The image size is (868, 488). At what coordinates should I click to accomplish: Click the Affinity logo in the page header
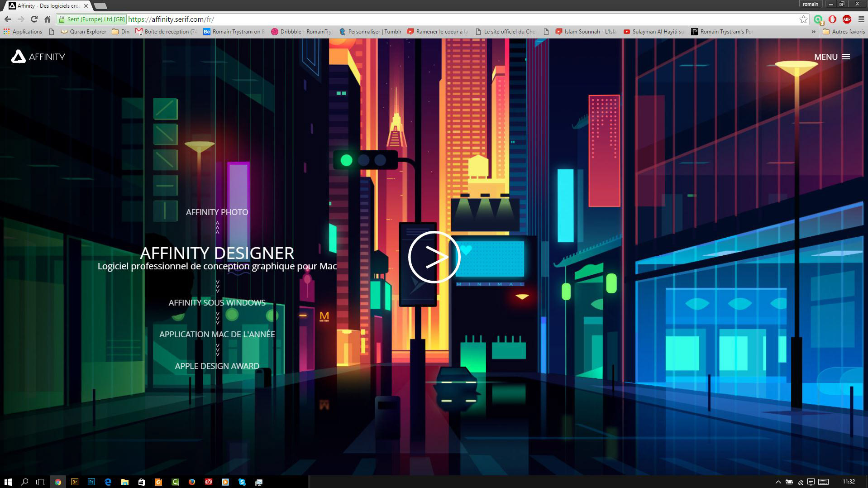click(x=38, y=57)
